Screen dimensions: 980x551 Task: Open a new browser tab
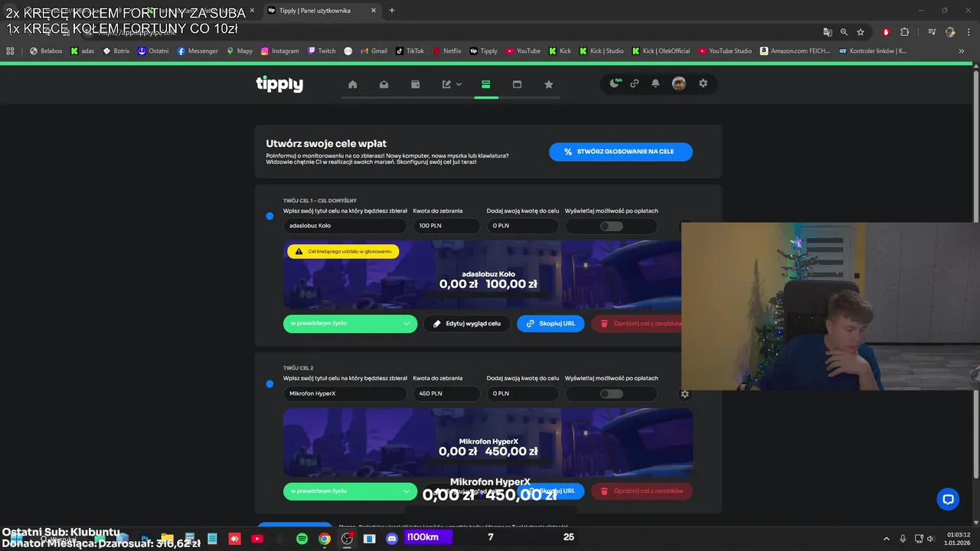tap(392, 11)
